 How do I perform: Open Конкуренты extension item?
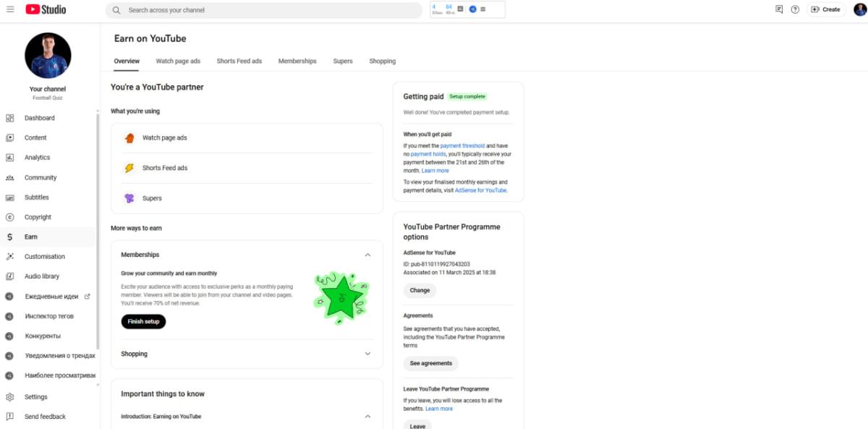tap(50, 336)
